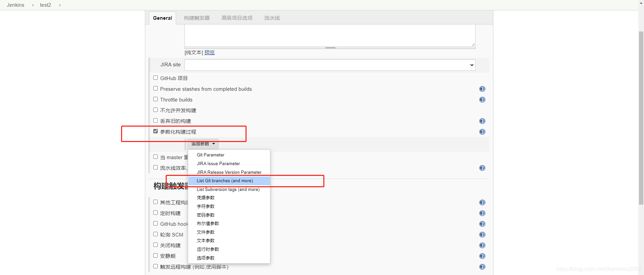Open help icon for 丢弃旧的构建
This screenshot has height=275, width=644.
point(482,121)
